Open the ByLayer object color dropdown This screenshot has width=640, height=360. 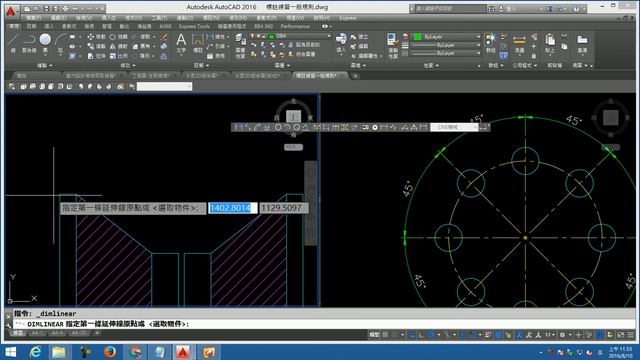[x=478, y=37]
